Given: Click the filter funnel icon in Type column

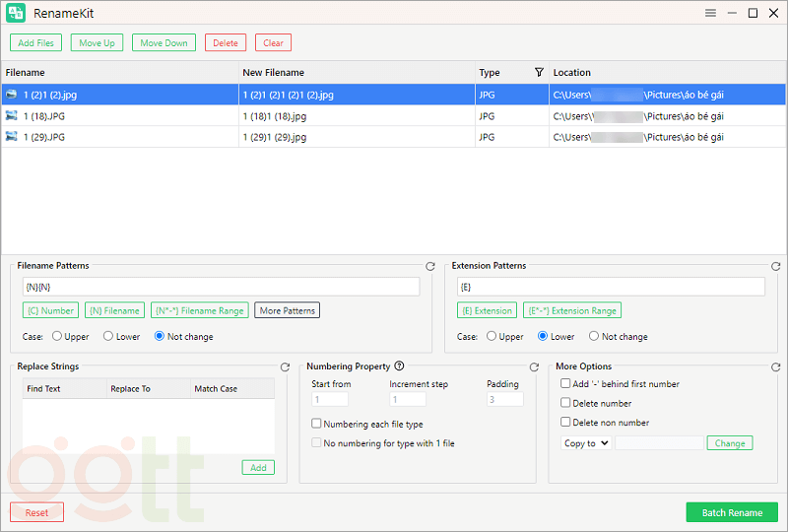Looking at the screenshot, I should (539, 72).
